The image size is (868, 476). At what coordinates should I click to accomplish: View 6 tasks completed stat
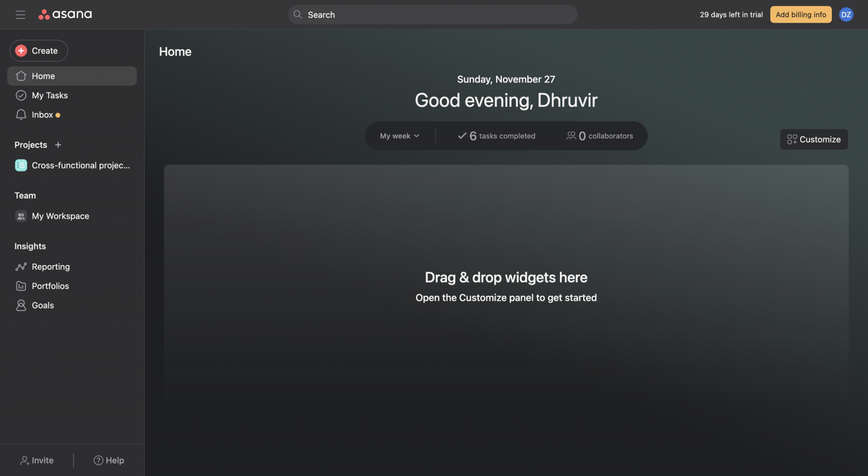[x=496, y=136]
